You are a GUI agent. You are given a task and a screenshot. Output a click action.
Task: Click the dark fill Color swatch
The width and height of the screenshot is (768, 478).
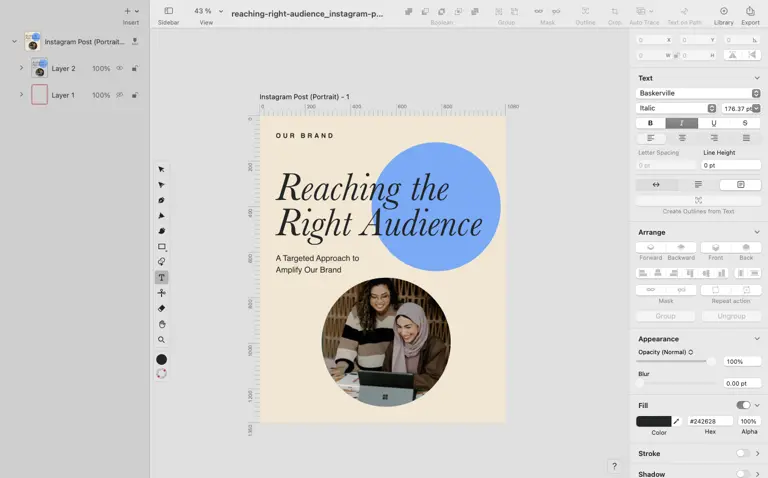click(x=653, y=421)
